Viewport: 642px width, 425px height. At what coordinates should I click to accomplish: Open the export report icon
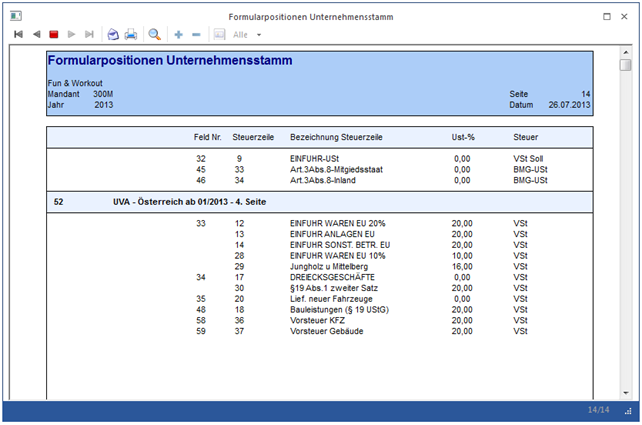click(113, 34)
